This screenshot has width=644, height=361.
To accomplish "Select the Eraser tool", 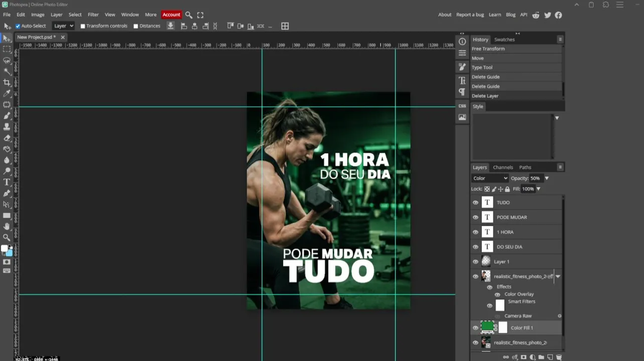I will tap(7, 138).
